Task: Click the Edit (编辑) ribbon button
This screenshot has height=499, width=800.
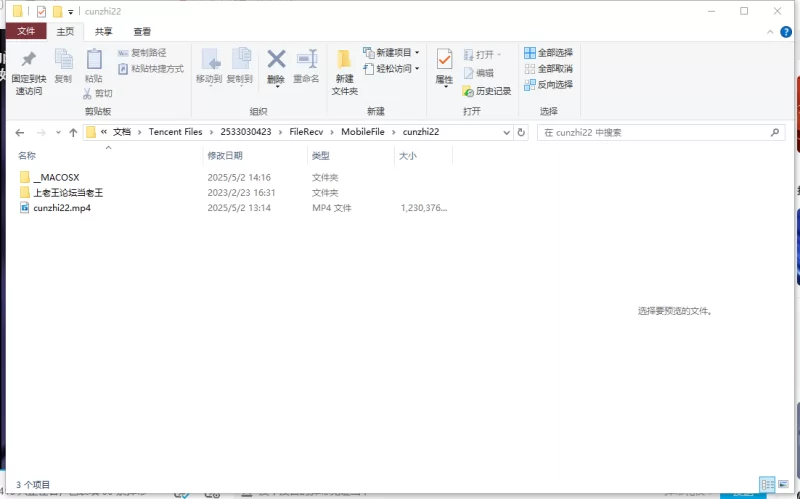Action: [479, 73]
